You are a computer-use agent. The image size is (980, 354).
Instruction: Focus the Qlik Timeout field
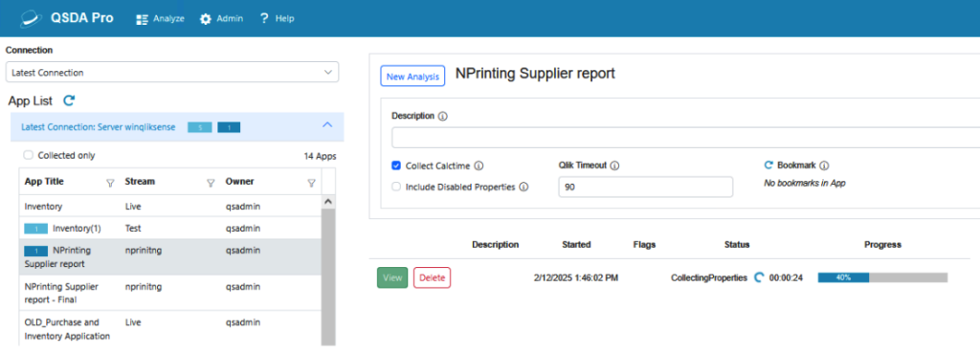(x=645, y=187)
